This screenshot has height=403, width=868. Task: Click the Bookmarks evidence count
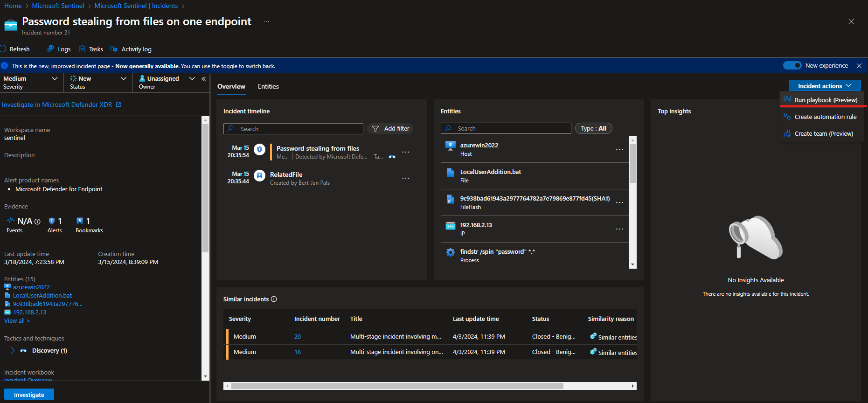pyautogui.click(x=83, y=221)
